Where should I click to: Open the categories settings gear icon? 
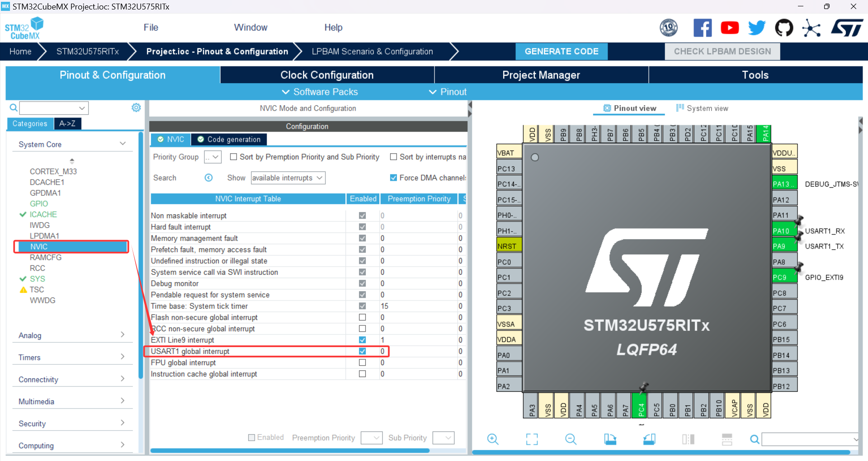[x=136, y=108]
